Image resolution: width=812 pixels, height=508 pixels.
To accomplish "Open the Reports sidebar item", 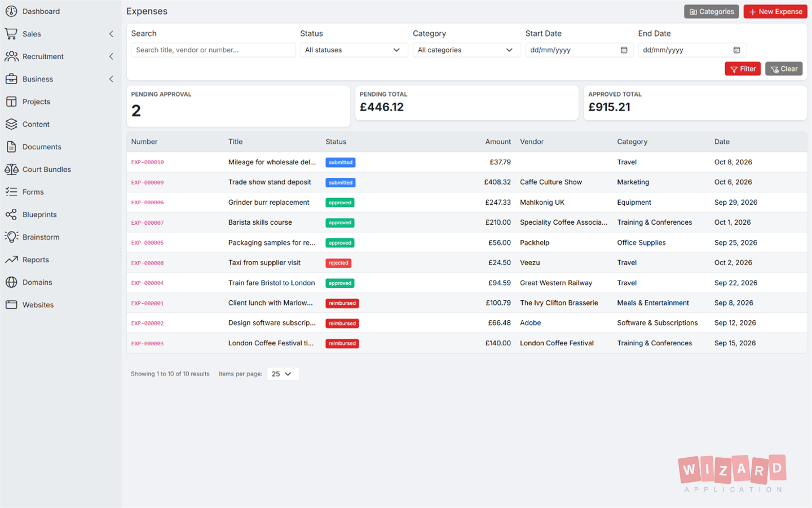I will click(x=36, y=260).
